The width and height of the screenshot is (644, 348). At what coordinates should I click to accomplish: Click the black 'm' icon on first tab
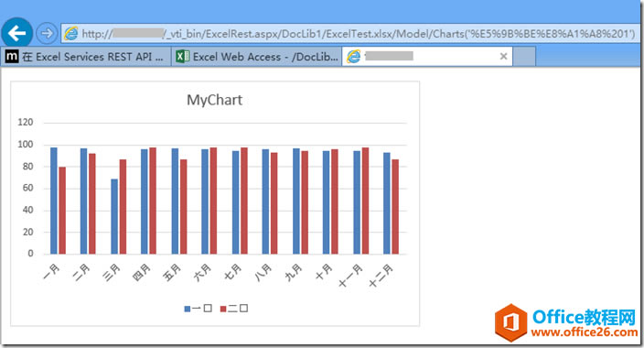[12, 57]
